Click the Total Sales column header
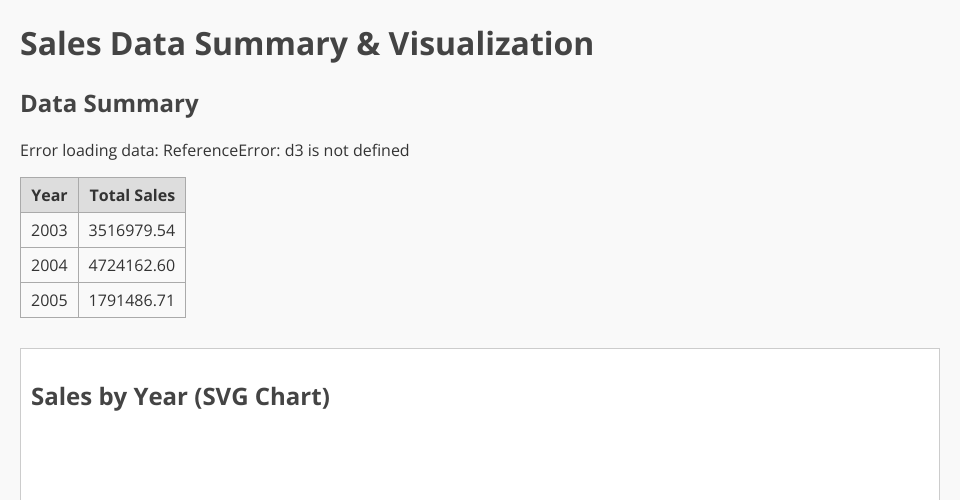Viewport: 960px width, 500px height. [132, 196]
